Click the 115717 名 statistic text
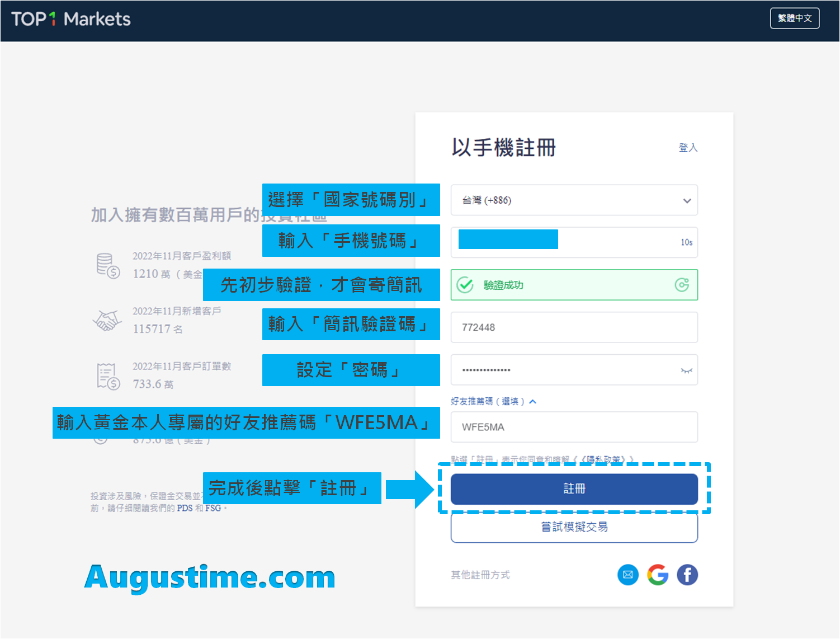Image resolution: width=840 pixels, height=639 pixels. (158, 329)
